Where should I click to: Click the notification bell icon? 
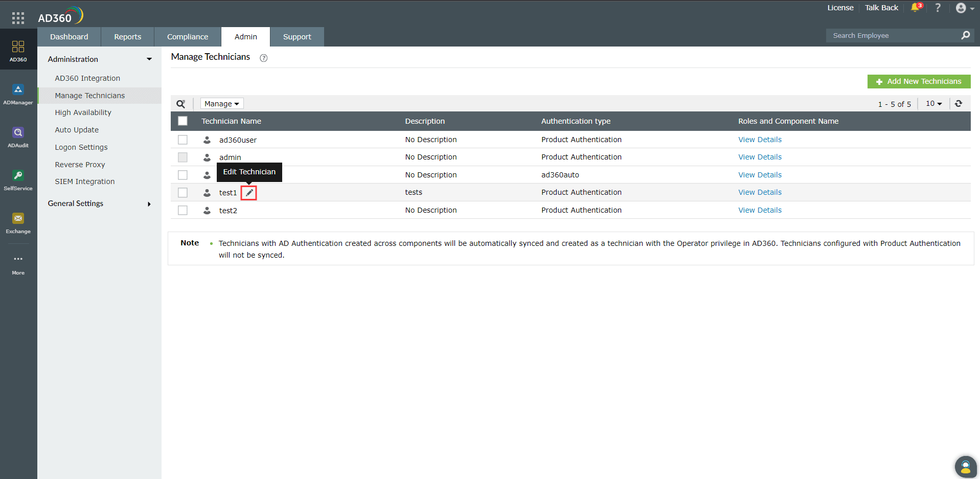coord(915,8)
